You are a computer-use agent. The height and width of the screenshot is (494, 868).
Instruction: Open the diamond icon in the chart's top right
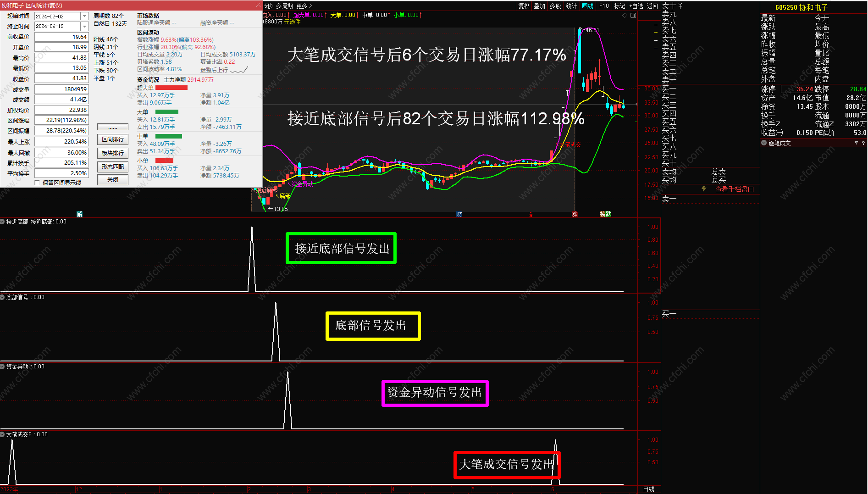pos(625,15)
